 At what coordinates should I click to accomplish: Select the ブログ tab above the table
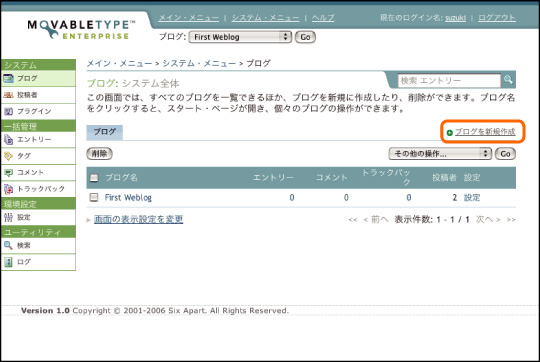(x=105, y=132)
